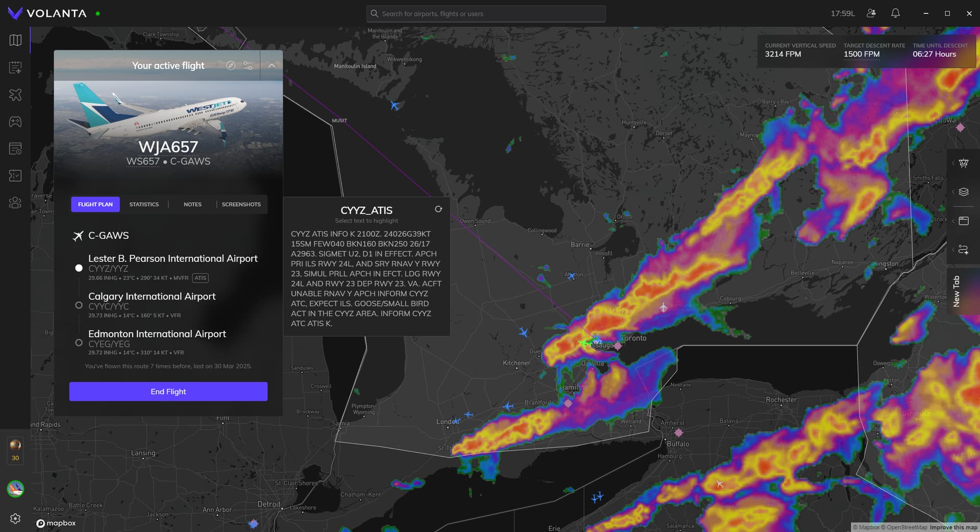
Task: Adjust the 1500 FPM target descent rate
Action: pos(861,54)
